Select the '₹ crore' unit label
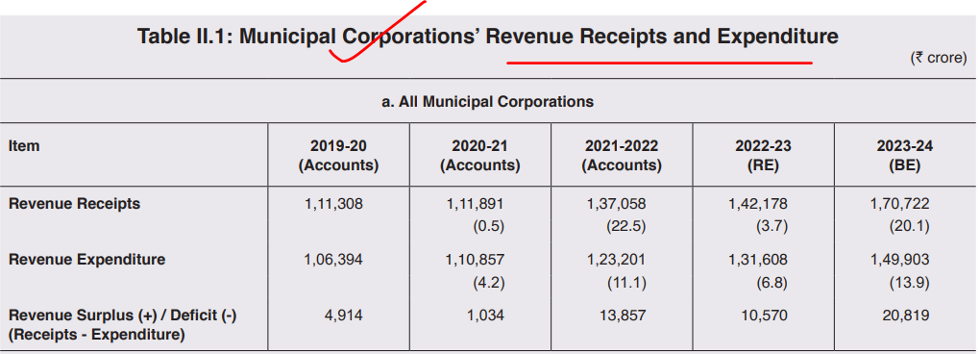 click(938, 58)
